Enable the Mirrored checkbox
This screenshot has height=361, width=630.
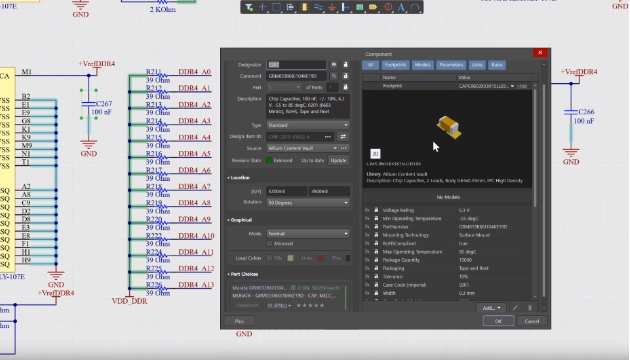tap(270, 244)
